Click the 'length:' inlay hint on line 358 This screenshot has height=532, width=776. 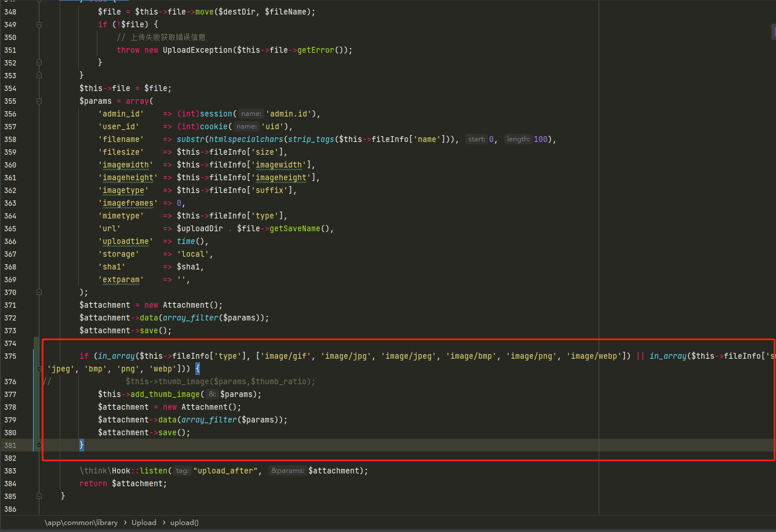coord(518,139)
